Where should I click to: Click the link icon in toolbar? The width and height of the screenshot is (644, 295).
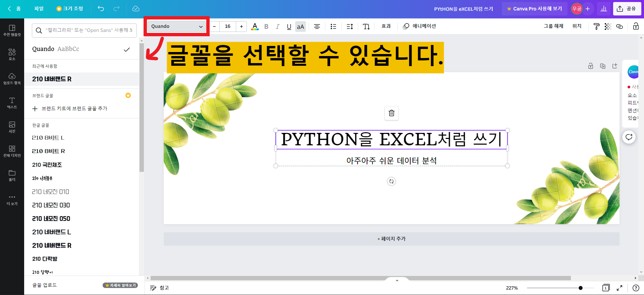620,27
